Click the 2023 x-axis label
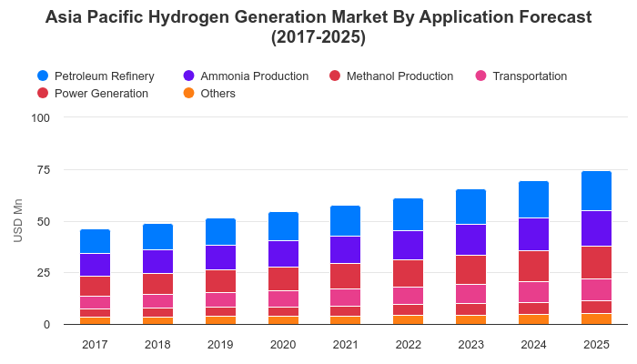Screen dimensions: 637x364 coord(470,345)
